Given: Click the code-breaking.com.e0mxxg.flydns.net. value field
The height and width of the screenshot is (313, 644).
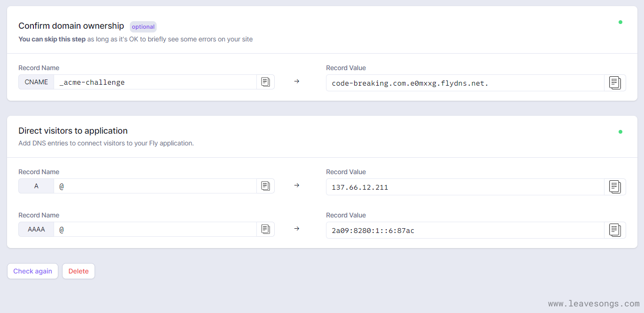Looking at the screenshot, I should (x=465, y=83).
